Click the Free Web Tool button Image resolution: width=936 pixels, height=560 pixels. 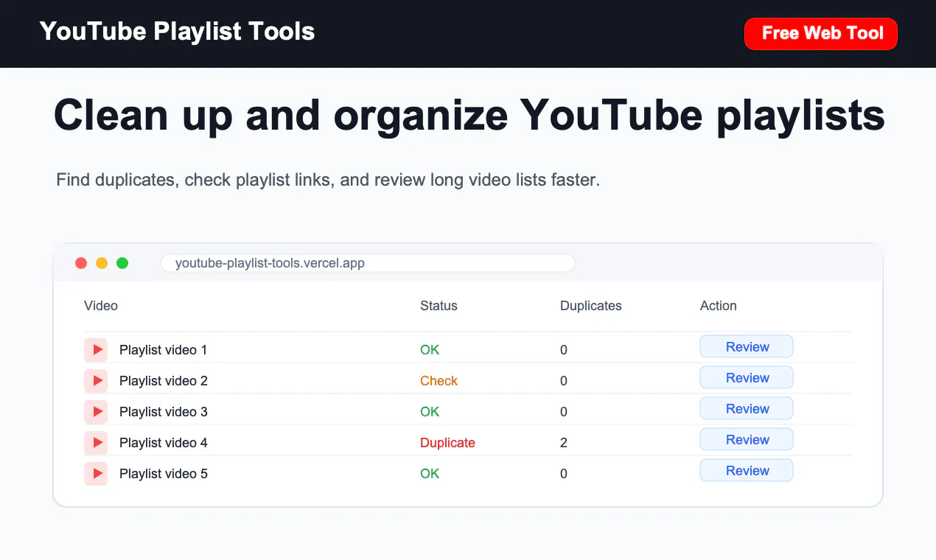coord(821,34)
